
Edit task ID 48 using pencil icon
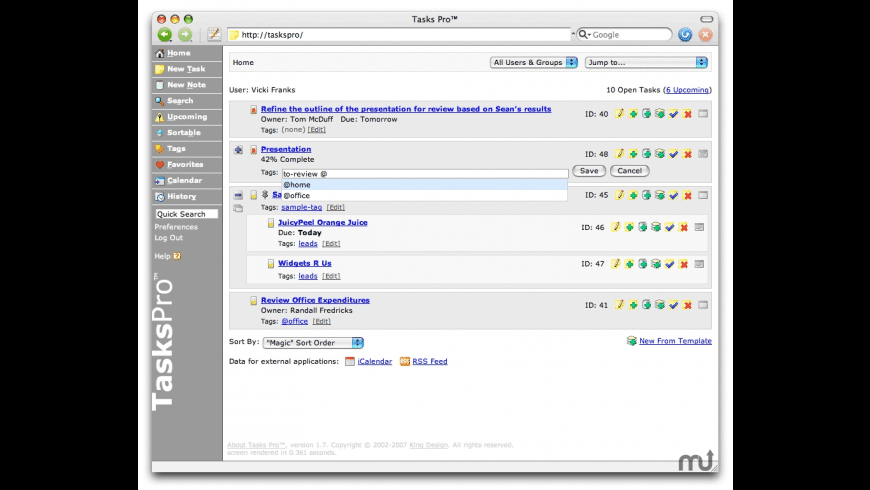coord(619,154)
